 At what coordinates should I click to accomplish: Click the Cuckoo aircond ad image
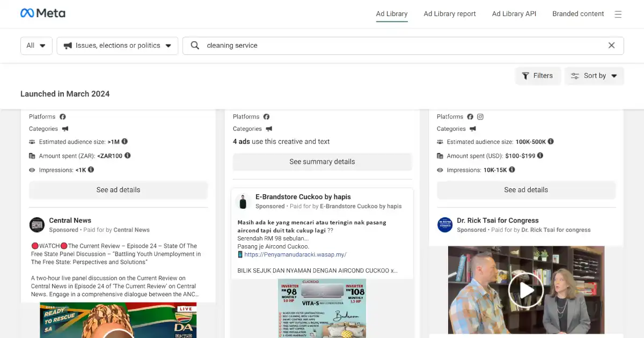(322, 308)
